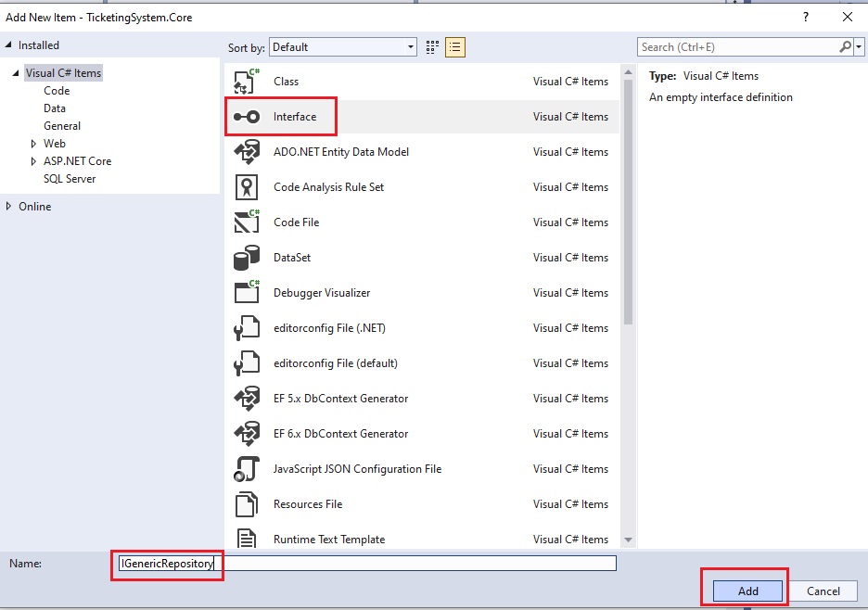Click the Cancel button

click(823, 591)
